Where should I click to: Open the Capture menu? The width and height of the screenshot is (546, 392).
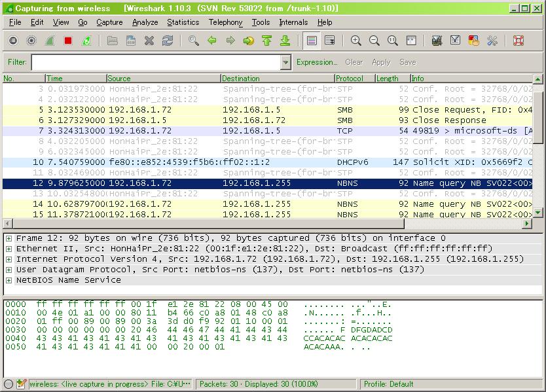(x=109, y=22)
